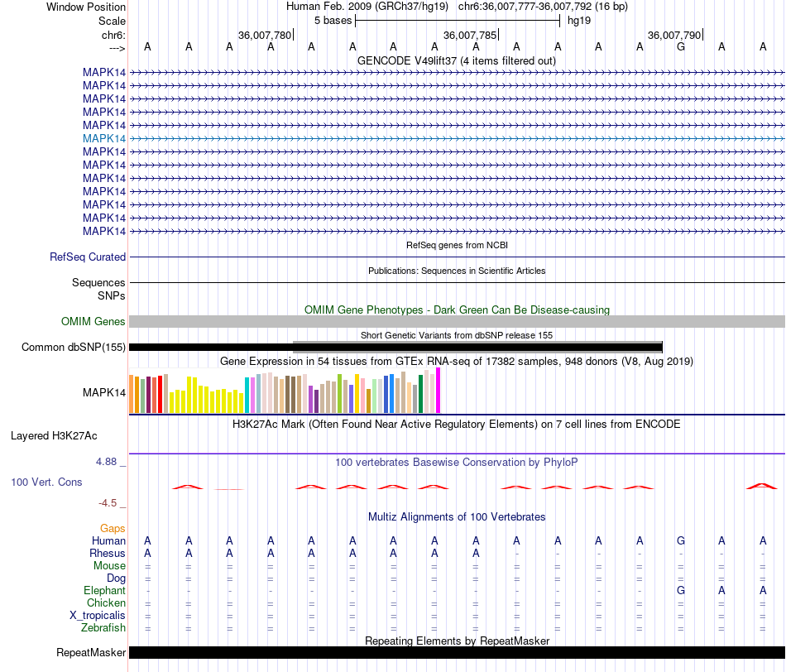Click the Layered H3K27Ac track label
786x672 pixels.
54,436
